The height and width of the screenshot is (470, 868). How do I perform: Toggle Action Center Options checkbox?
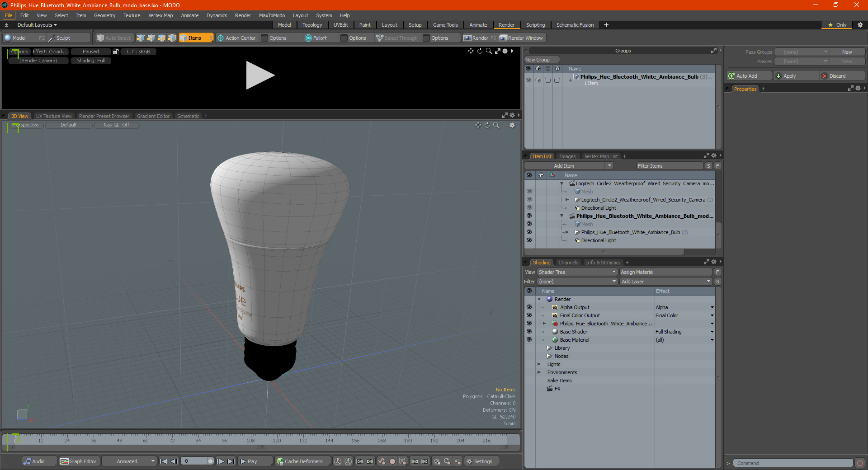pos(265,38)
